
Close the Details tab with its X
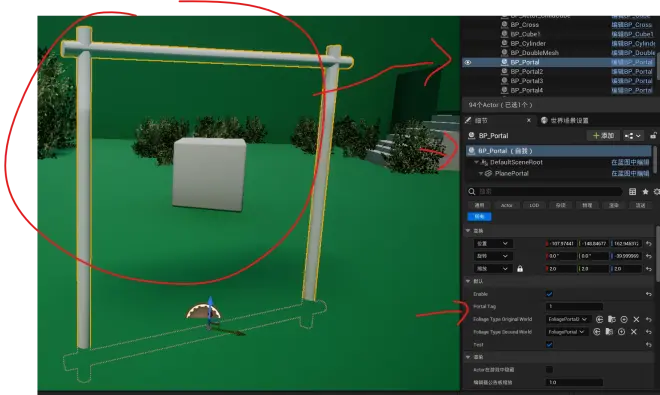[529, 120]
